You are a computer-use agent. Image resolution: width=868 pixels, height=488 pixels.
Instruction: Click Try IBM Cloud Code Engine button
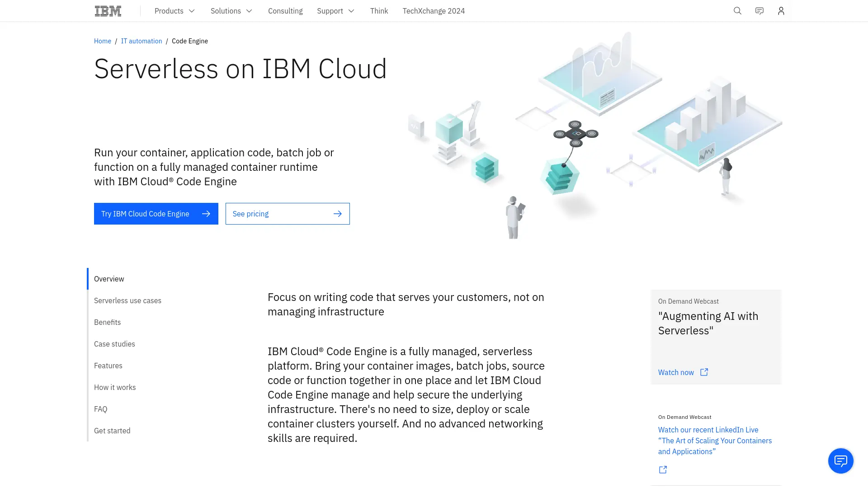click(x=156, y=214)
